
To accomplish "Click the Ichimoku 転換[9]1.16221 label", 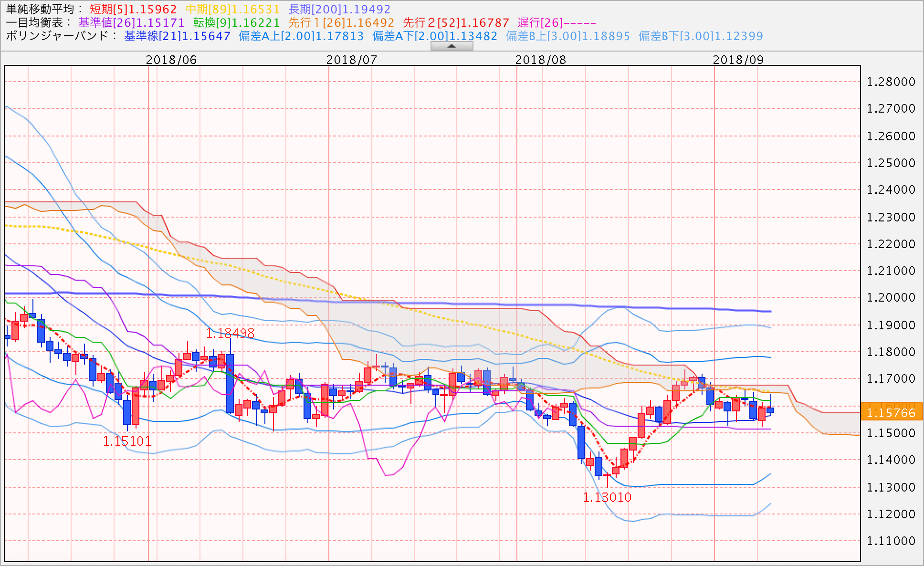I will click(236, 23).
